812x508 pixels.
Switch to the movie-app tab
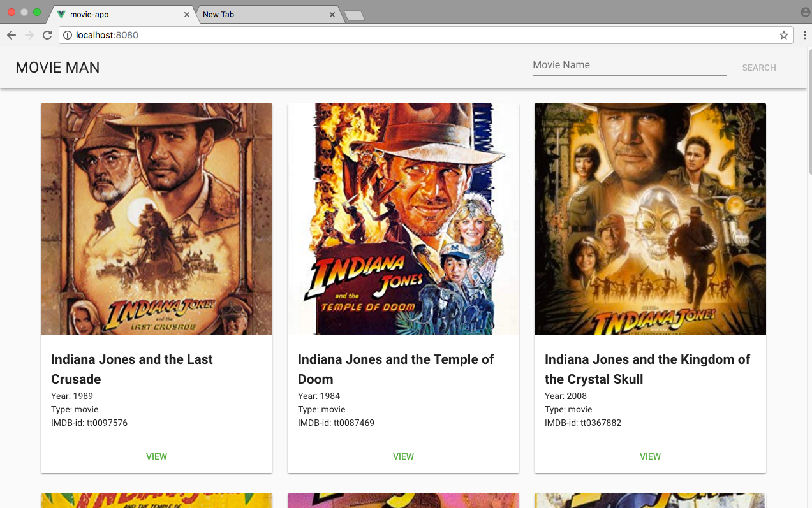(x=122, y=14)
